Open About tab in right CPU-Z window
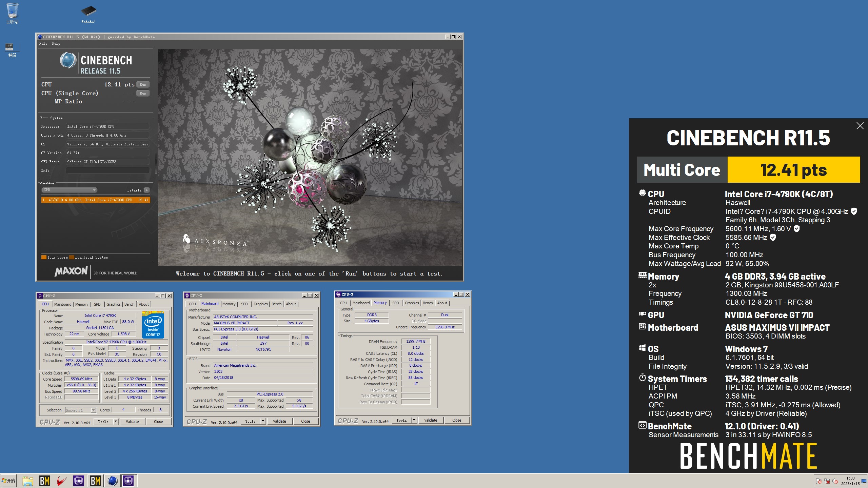The image size is (868, 488). pos(442,303)
